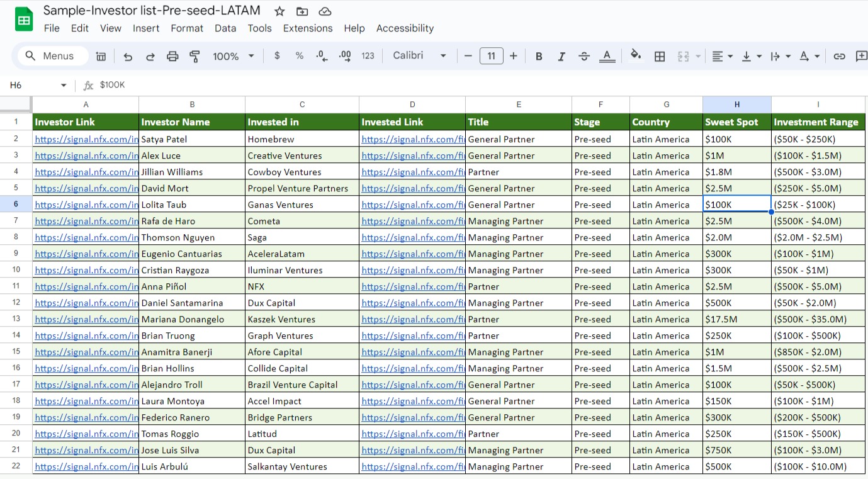Click the Merge cells icon
The width and height of the screenshot is (868, 479).
click(683, 56)
